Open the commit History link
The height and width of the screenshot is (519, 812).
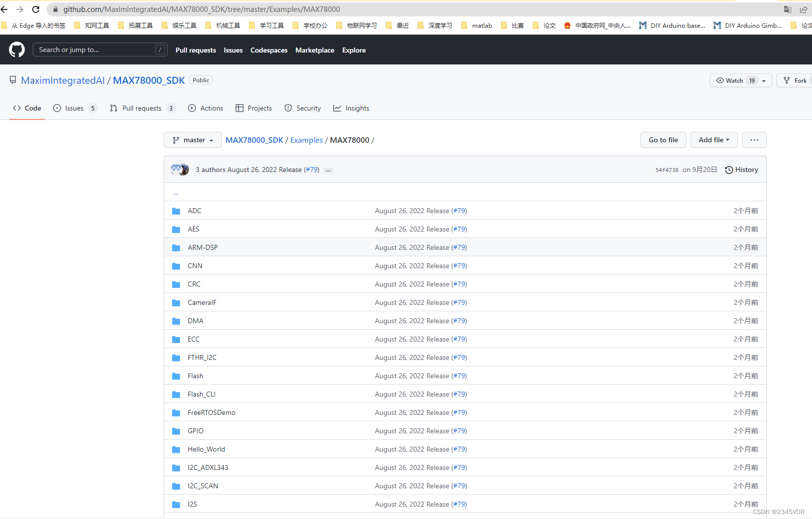pyautogui.click(x=742, y=170)
